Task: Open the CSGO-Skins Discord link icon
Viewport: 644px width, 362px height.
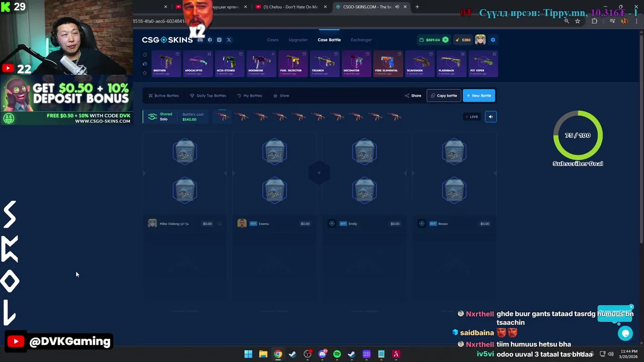Action: (200, 40)
